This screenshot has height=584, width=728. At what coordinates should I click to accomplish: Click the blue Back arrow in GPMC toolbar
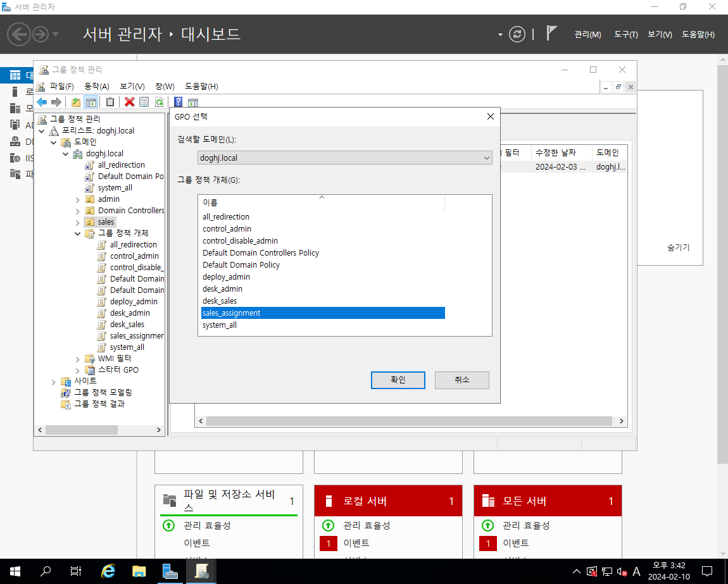(42, 102)
